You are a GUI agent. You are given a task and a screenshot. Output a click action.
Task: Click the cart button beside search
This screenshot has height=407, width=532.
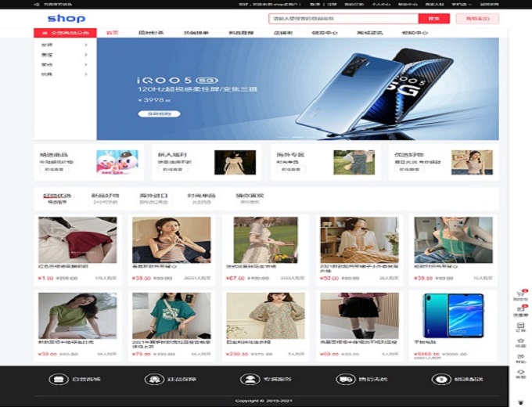click(x=483, y=19)
